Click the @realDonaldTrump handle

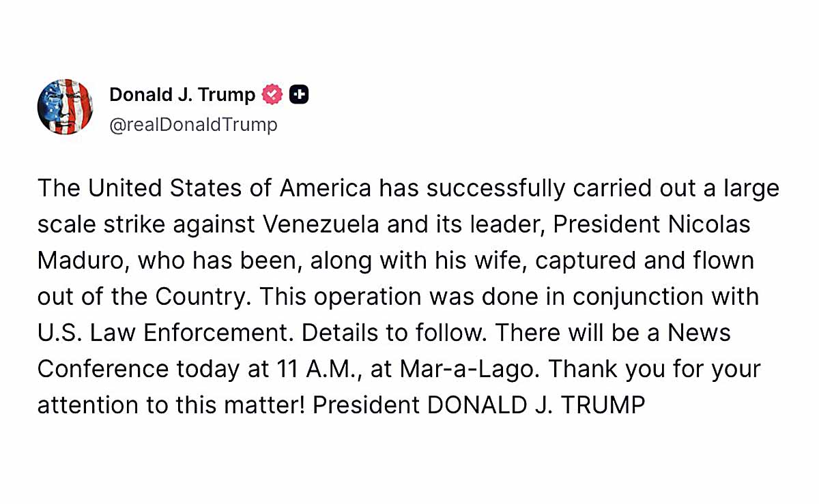[193, 125]
